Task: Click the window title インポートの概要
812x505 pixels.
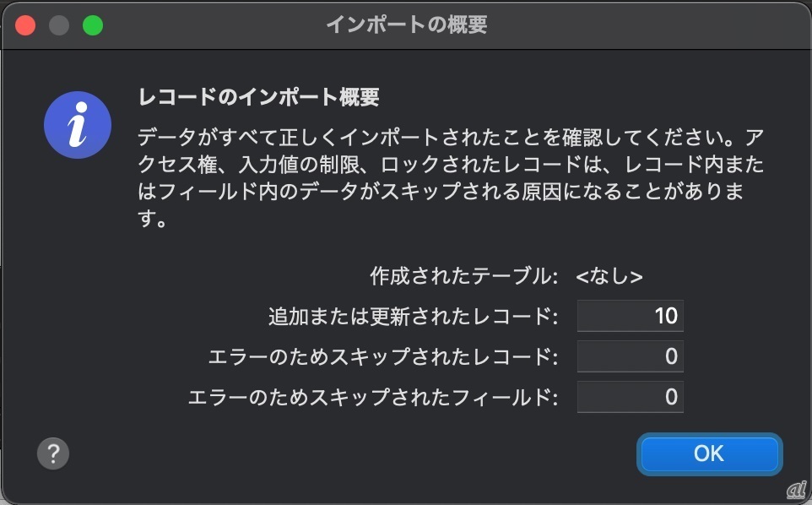Action: pos(406,24)
